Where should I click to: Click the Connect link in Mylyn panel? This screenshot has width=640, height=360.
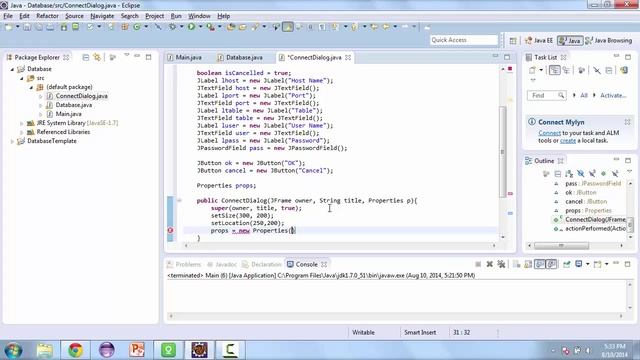coord(549,133)
